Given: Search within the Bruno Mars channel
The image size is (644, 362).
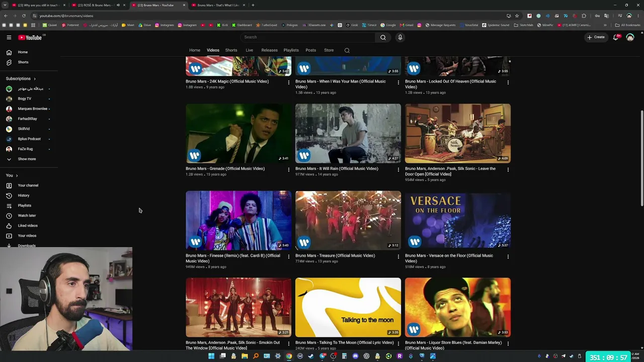Looking at the screenshot, I should pyautogui.click(x=347, y=50).
